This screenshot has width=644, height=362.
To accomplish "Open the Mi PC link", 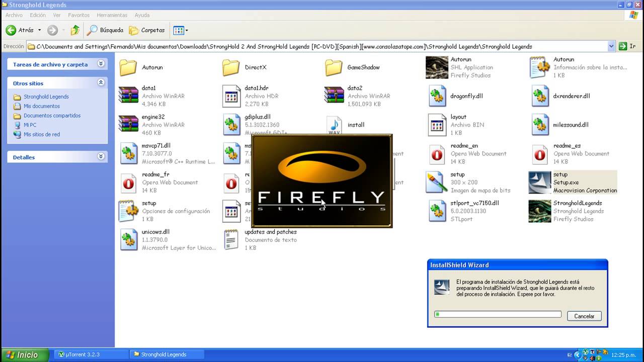I will pyautogui.click(x=30, y=125).
